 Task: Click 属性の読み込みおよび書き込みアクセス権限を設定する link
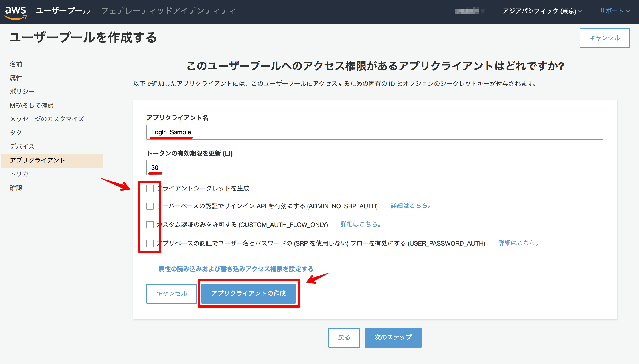tap(236, 269)
